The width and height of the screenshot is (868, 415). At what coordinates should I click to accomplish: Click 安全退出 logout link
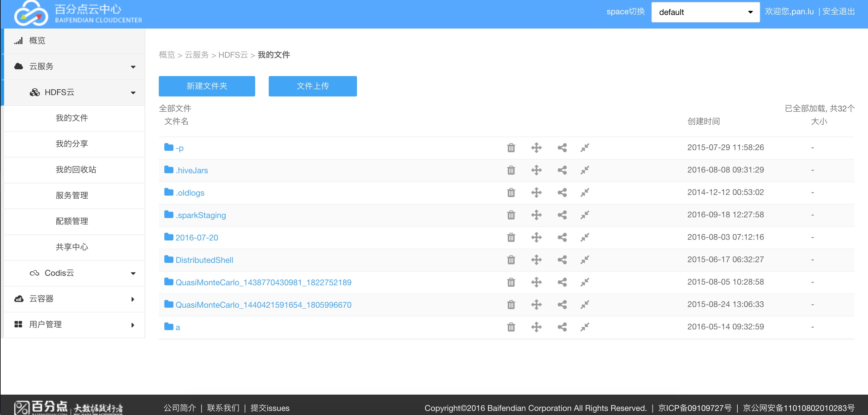click(838, 12)
